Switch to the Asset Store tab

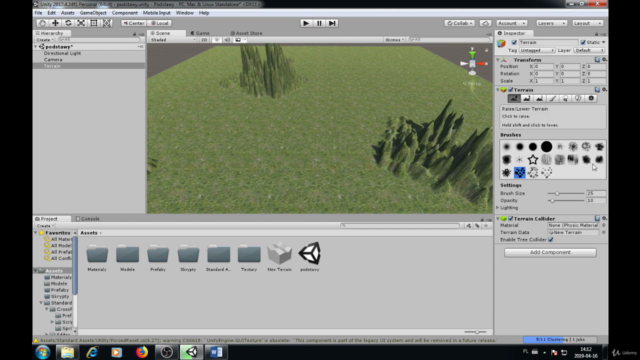coord(246,33)
